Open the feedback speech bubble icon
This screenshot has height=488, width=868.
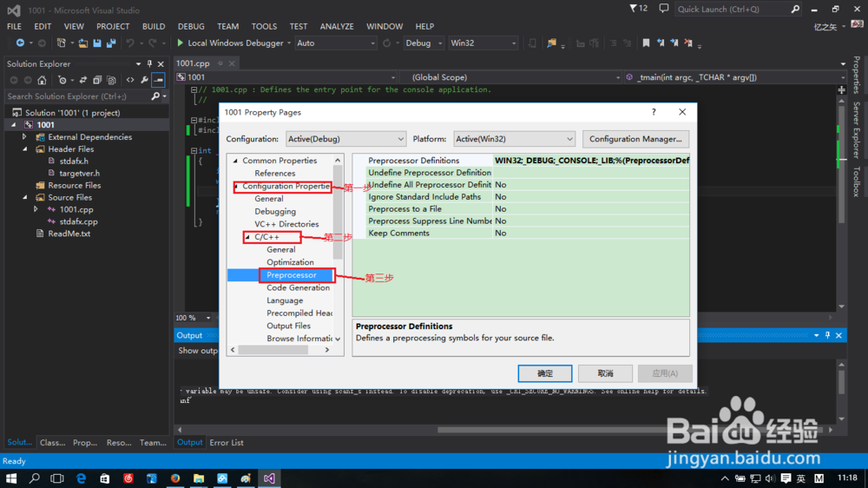pos(664,9)
